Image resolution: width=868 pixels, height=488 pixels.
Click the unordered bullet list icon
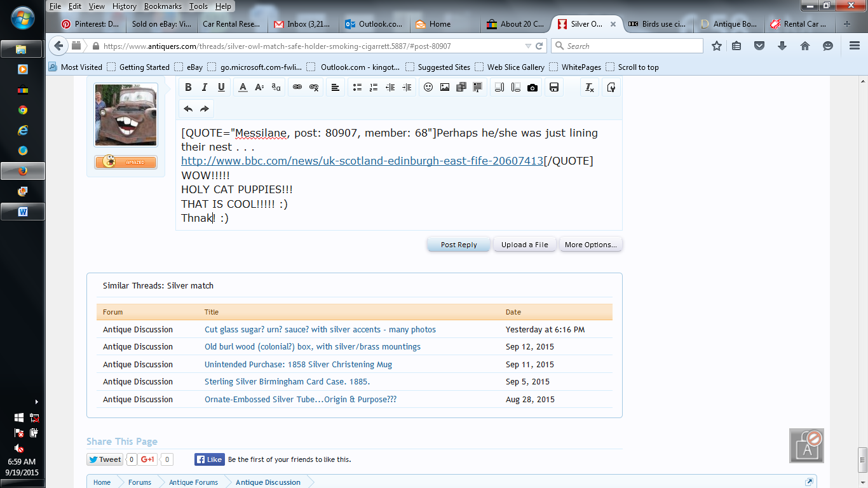(357, 88)
